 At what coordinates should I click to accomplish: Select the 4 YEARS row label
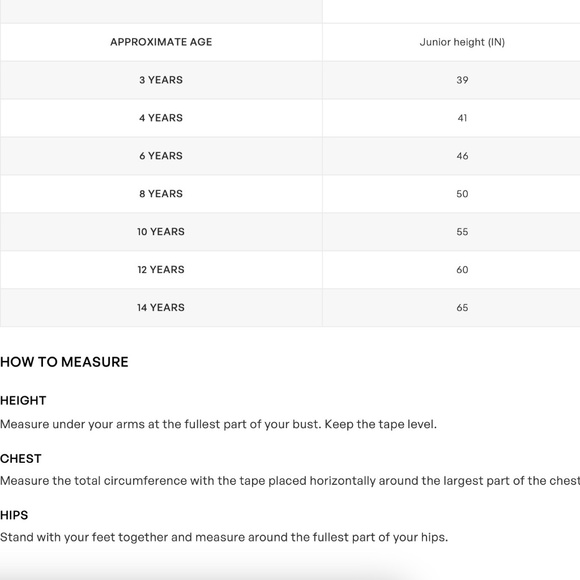click(x=161, y=118)
